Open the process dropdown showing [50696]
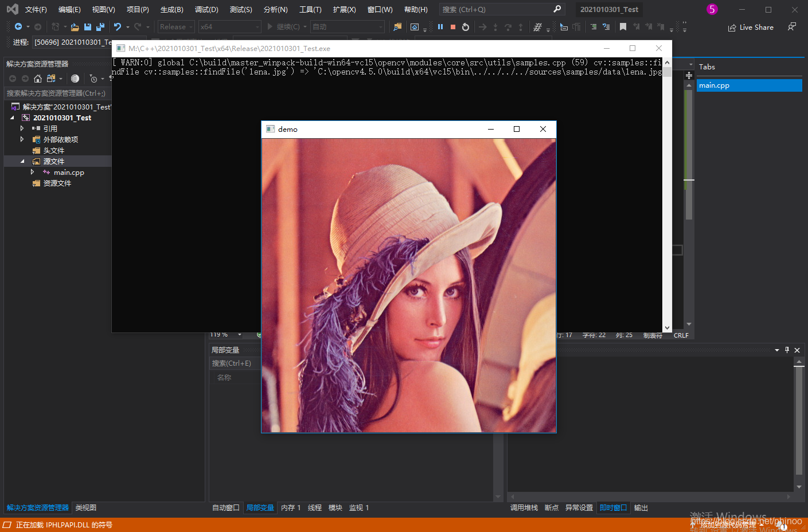 72,42
